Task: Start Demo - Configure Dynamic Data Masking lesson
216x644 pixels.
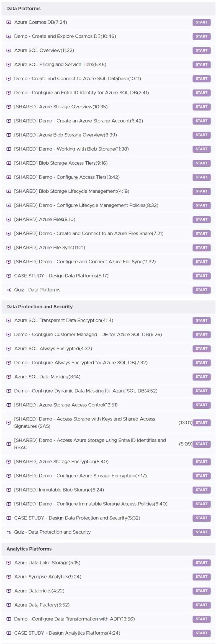Action: pyautogui.click(x=201, y=391)
